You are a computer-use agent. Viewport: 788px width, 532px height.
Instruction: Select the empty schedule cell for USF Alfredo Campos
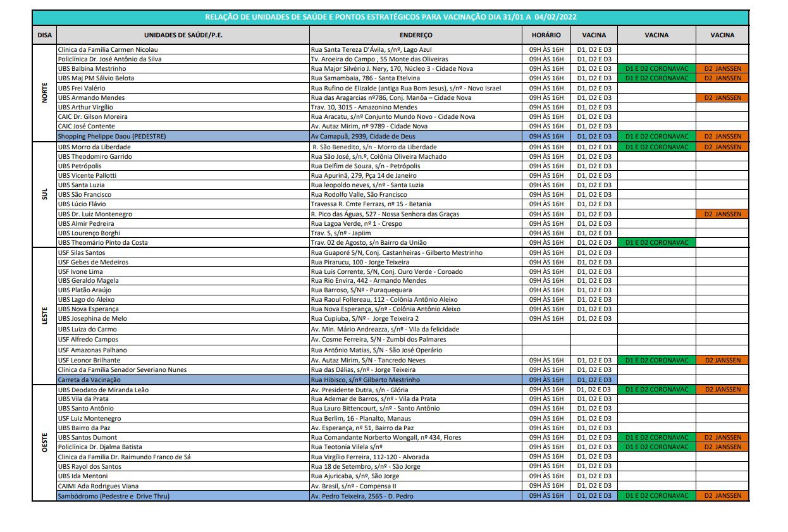tap(546, 340)
